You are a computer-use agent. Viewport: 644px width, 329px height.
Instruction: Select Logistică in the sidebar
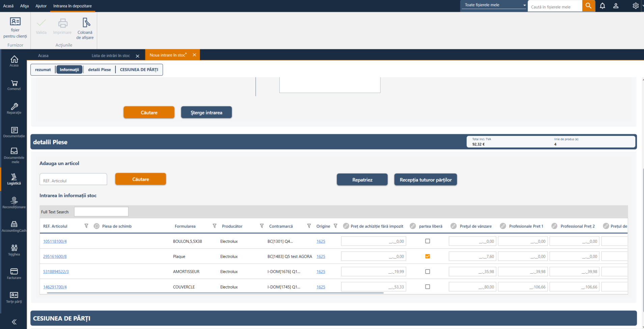click(14, 180)
